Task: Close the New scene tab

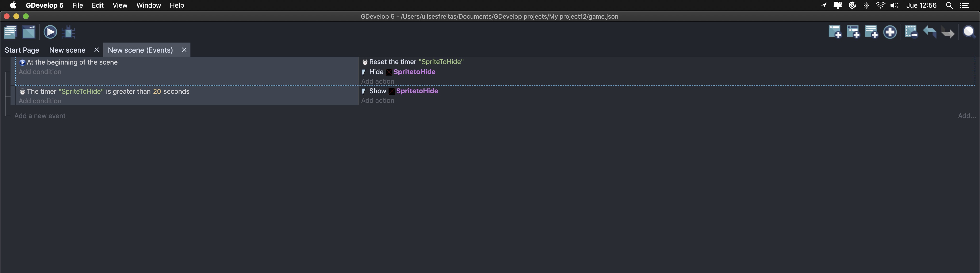Action: (97, 50)
